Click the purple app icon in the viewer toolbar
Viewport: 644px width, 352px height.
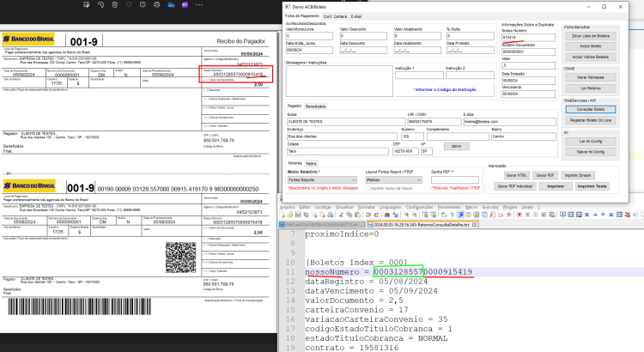(185, 4)
